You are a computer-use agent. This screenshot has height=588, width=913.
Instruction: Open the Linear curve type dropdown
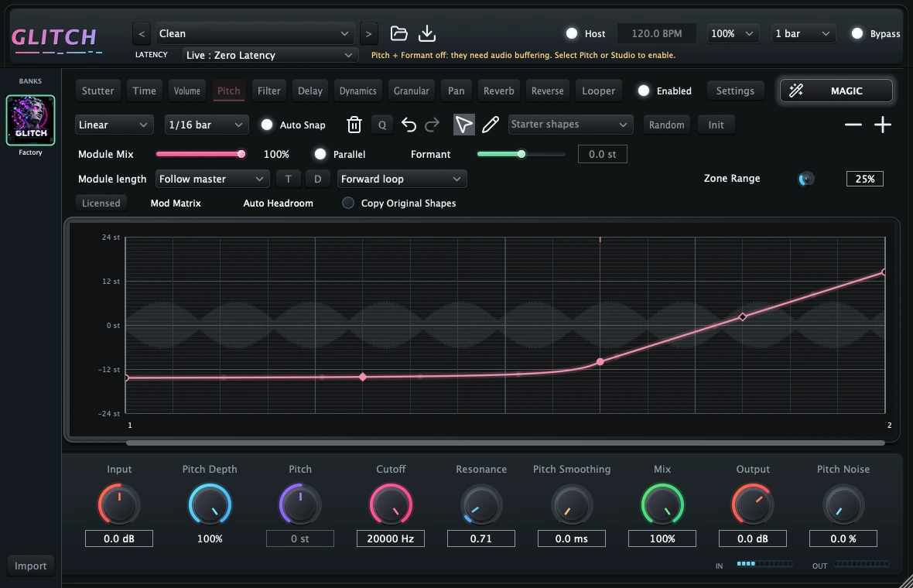[x=115, y=125]
